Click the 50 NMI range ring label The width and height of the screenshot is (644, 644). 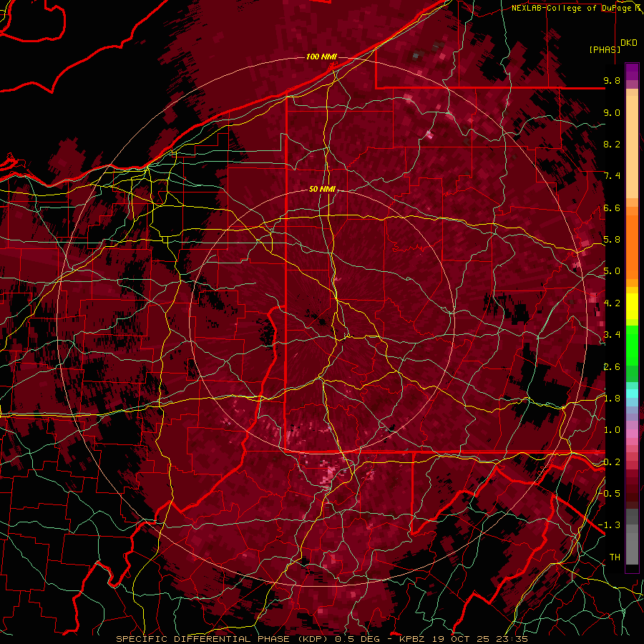323,189
